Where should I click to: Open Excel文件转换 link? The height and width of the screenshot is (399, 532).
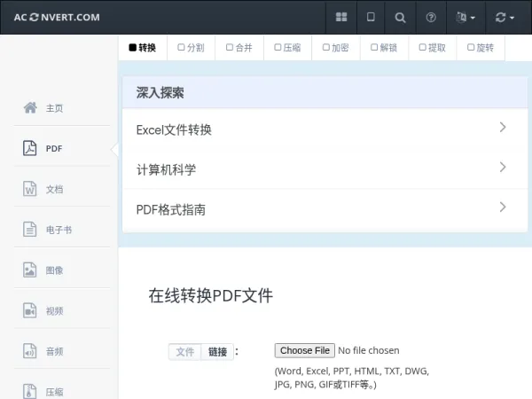(174, 129)
